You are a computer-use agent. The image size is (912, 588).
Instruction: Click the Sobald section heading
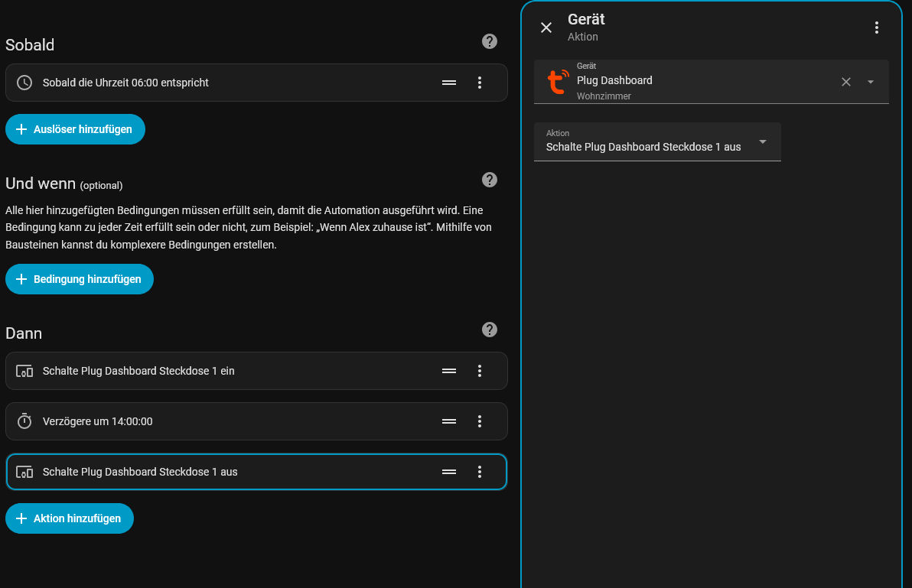pos(30,45)
